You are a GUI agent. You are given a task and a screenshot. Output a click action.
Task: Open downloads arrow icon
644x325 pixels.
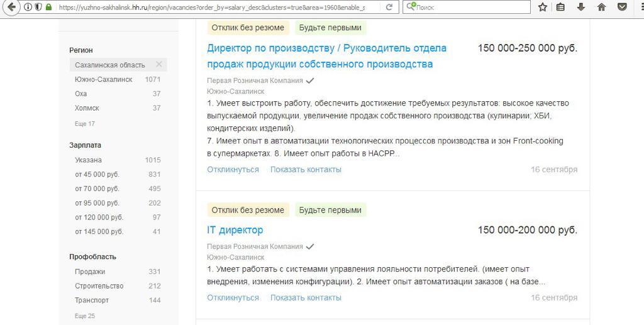point(580,7)
